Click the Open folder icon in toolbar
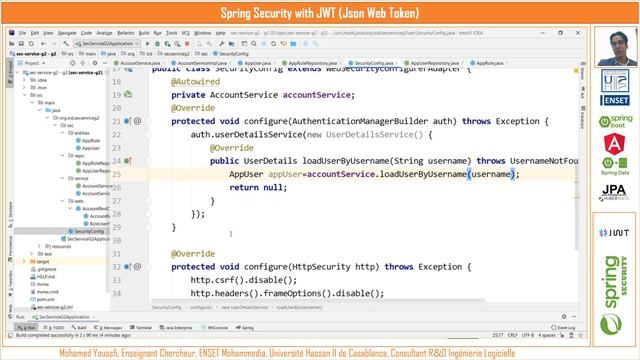 click(x=12, y=43)
